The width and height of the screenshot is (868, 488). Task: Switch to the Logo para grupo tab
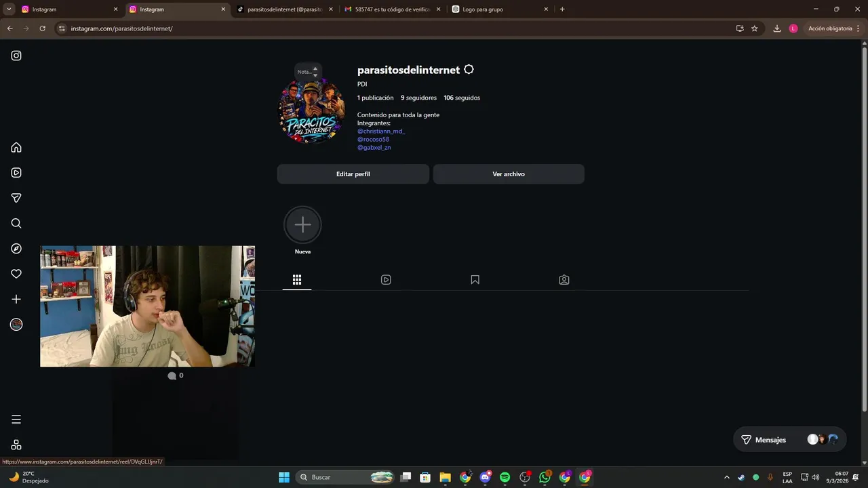500,9
